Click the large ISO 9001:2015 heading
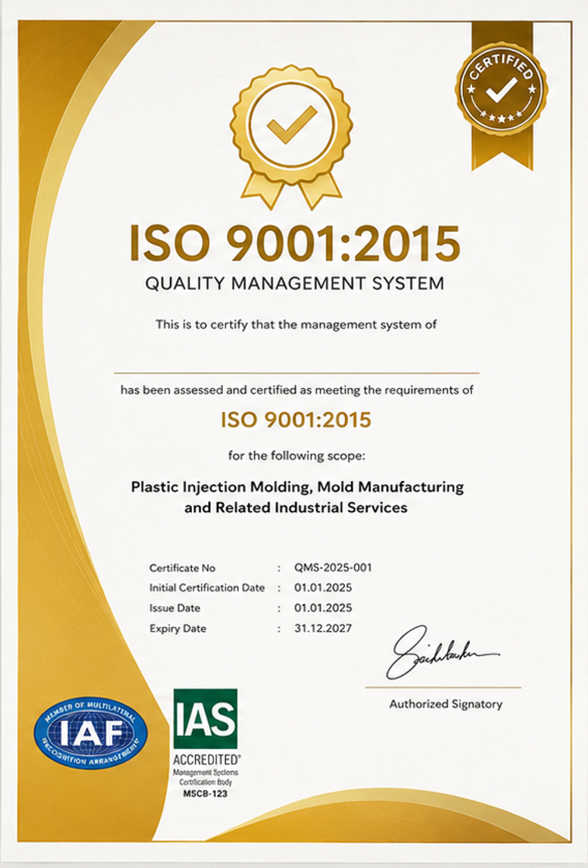The image size is (588, 868). (x=295, y=243)
